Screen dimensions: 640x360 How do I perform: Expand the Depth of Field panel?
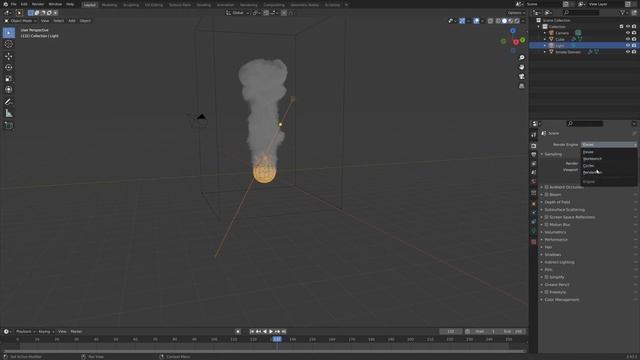[557, 202]
